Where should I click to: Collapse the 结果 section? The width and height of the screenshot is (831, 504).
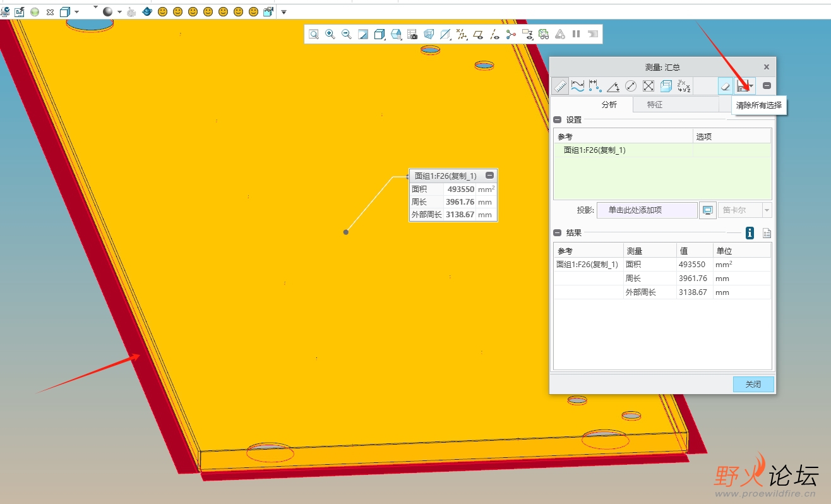click(557, 233)
